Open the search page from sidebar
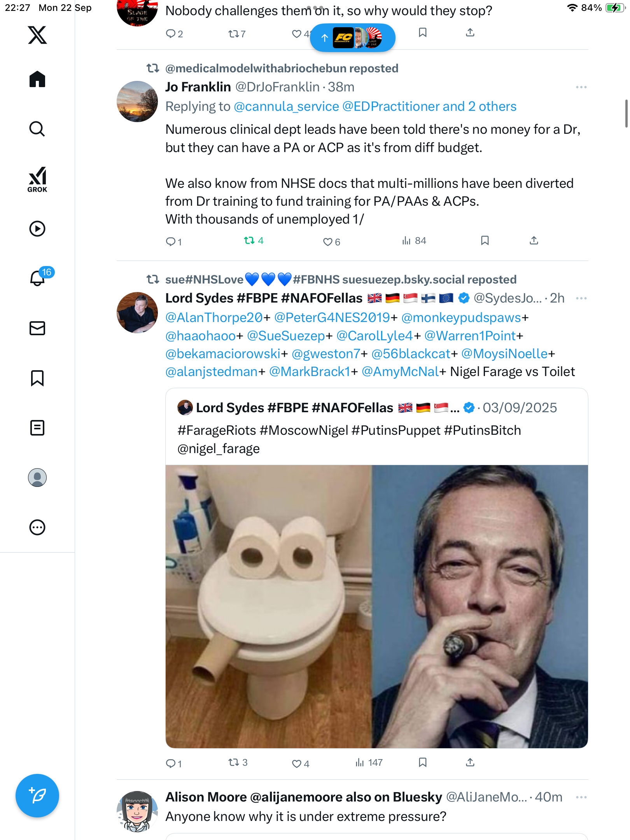 (37, 129)
